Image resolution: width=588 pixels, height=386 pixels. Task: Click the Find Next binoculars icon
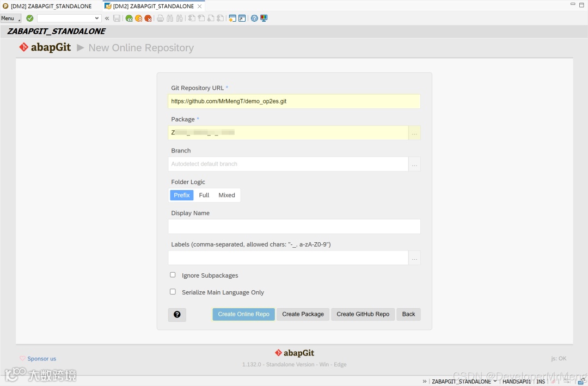coord(179,18)
